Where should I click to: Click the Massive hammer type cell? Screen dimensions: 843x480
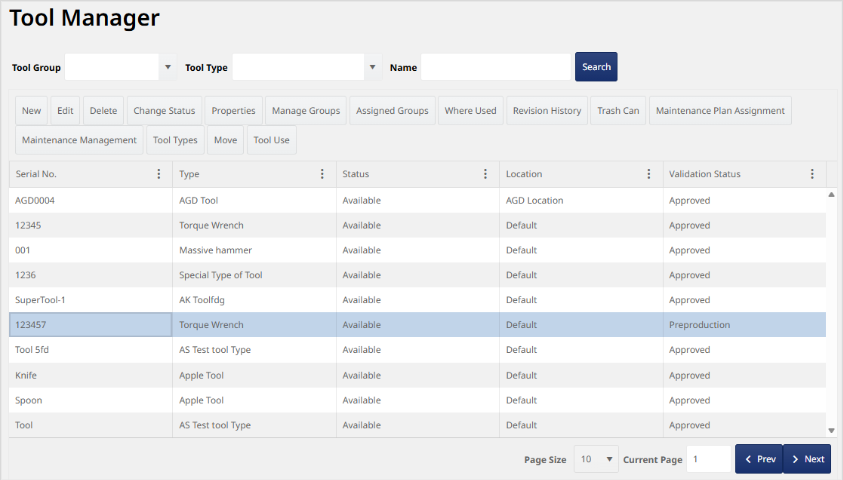coord(254,250)
